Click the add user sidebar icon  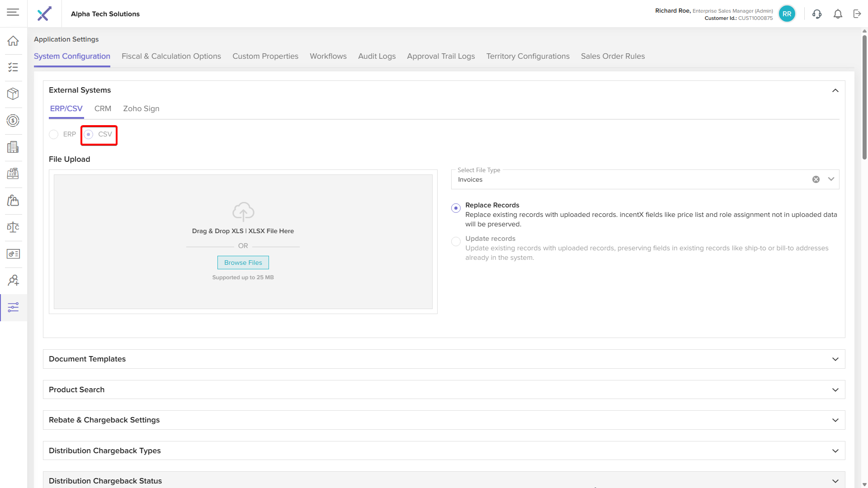13,281
